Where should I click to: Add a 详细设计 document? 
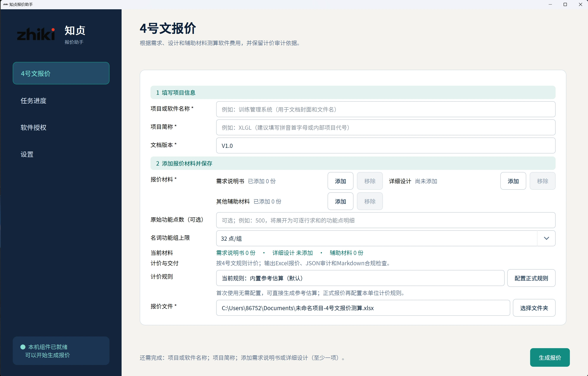(x=513, y=181)
